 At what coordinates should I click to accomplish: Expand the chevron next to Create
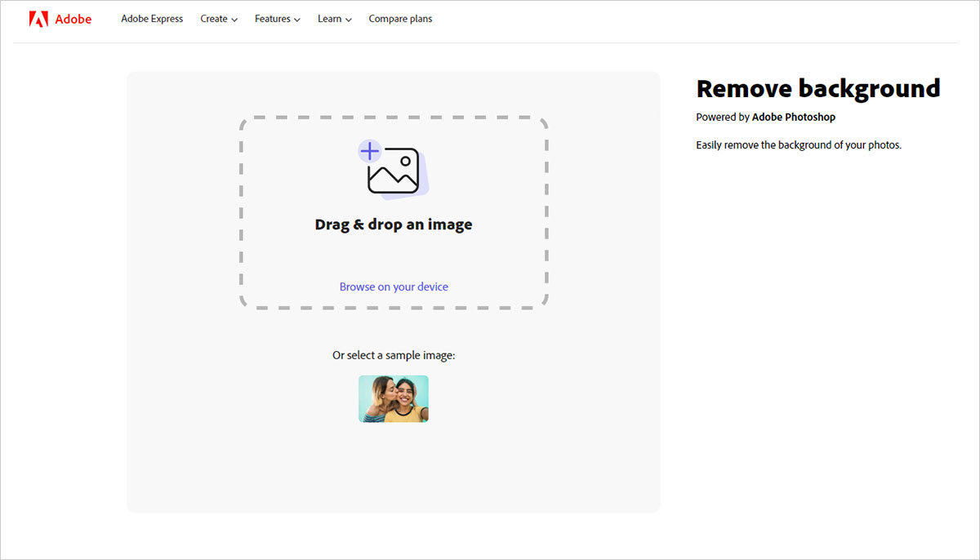234,20
